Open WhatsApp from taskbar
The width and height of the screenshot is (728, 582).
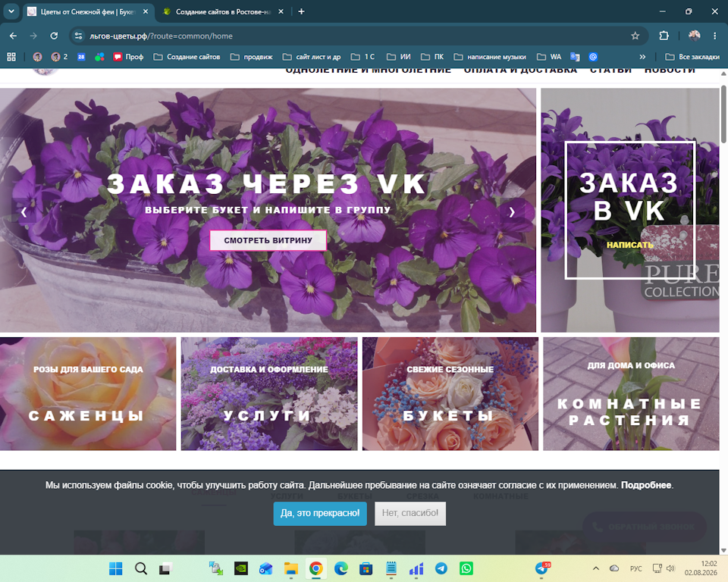tap(466, 568)
